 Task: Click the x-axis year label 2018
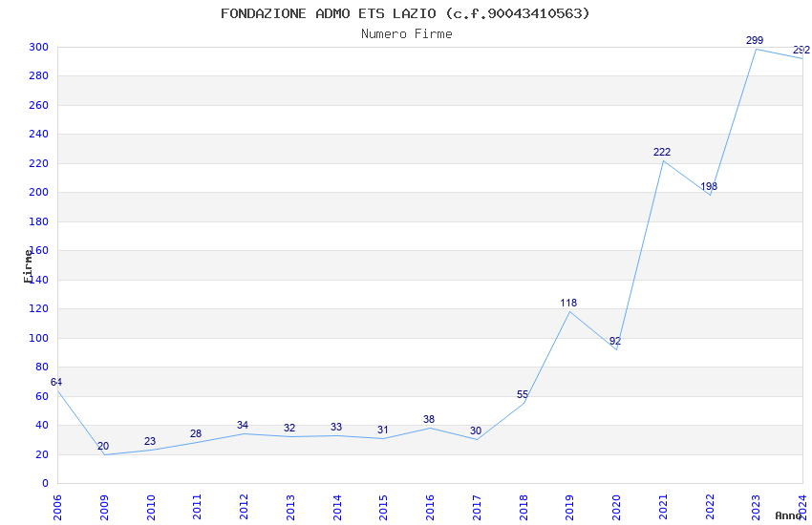click(524, 507)
